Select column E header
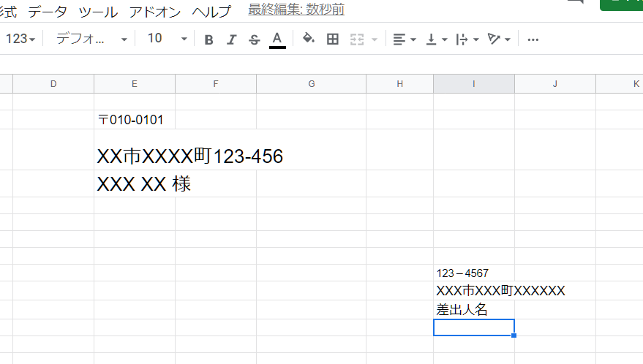The width and height of the screenshot is (643, 364). coord(135,84)
